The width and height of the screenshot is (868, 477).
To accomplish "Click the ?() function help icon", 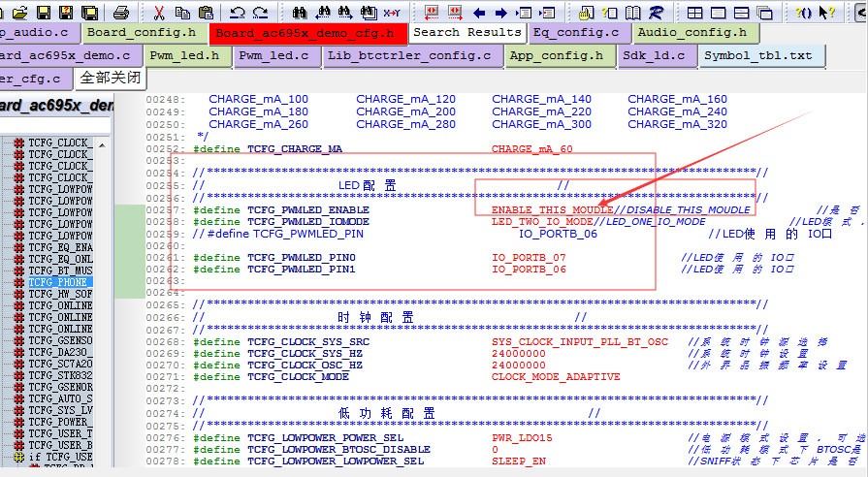I will point(803,13).
